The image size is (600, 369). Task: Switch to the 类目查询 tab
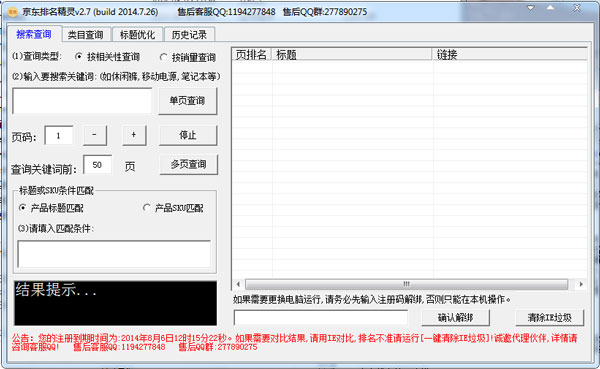(x=86, y=35)
